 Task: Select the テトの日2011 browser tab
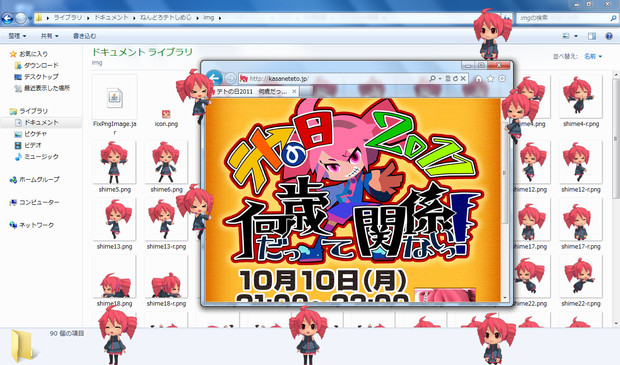[251, 92]
